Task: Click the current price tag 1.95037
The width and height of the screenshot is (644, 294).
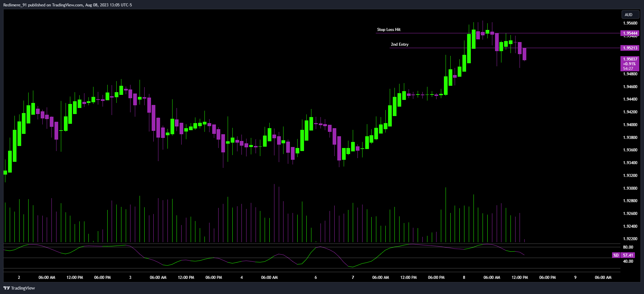Action: pyautogui.click(x=630, y=59)
